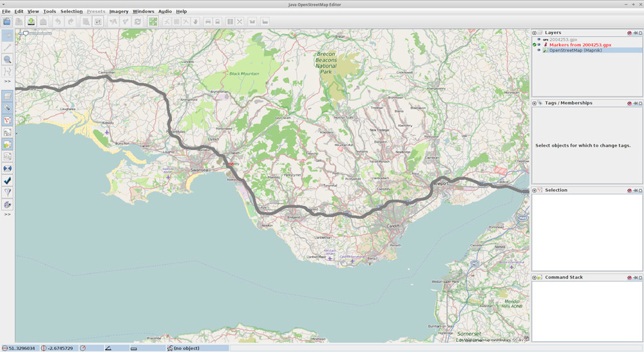This screenshot has width=644, height=352.
Task: Collapse the Layers panel
Action: point(535,33)
